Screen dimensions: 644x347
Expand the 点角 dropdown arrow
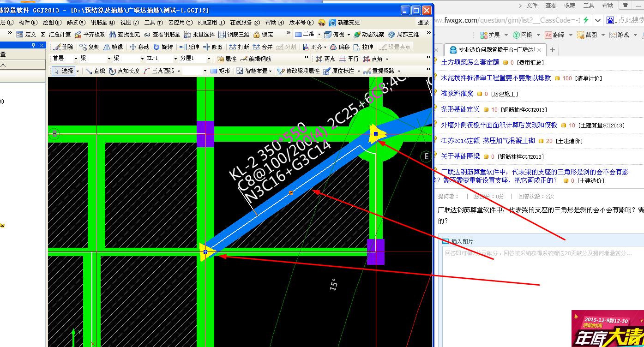pyautogui.click(x=387, y=59)
